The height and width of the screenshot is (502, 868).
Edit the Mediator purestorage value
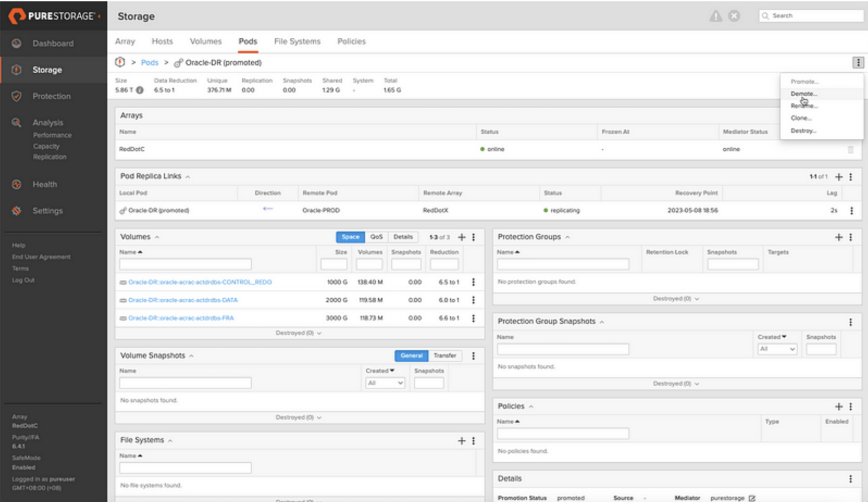pos(752,498)
